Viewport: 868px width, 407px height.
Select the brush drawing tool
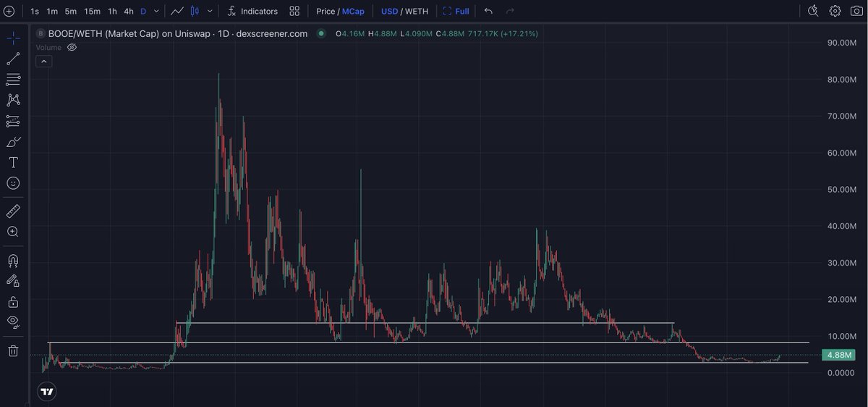13,142
